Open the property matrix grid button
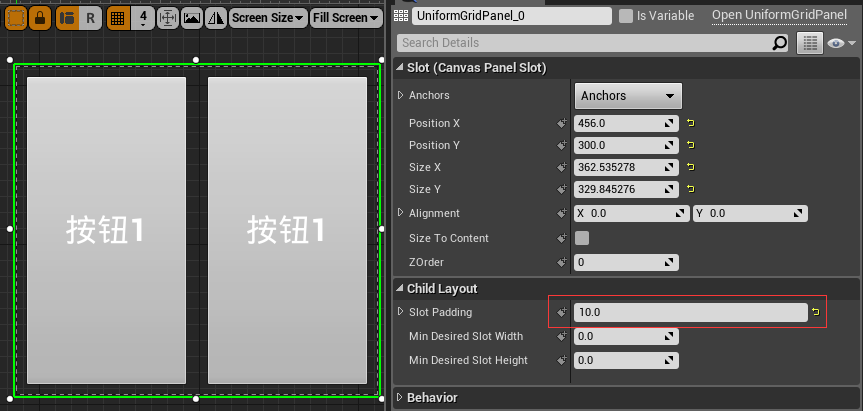The image size is (863, 411). (x=810, y=43)
